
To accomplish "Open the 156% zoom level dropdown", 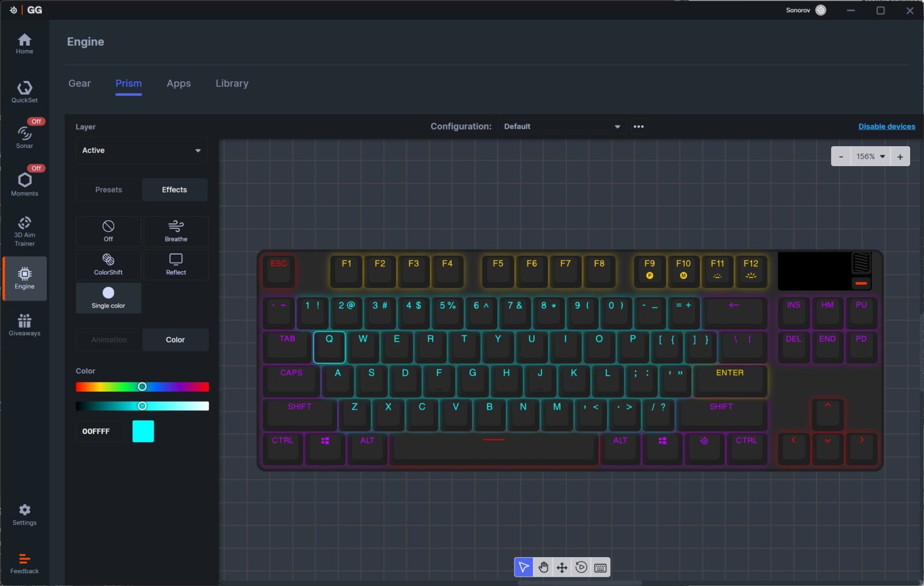I will 870,157.
